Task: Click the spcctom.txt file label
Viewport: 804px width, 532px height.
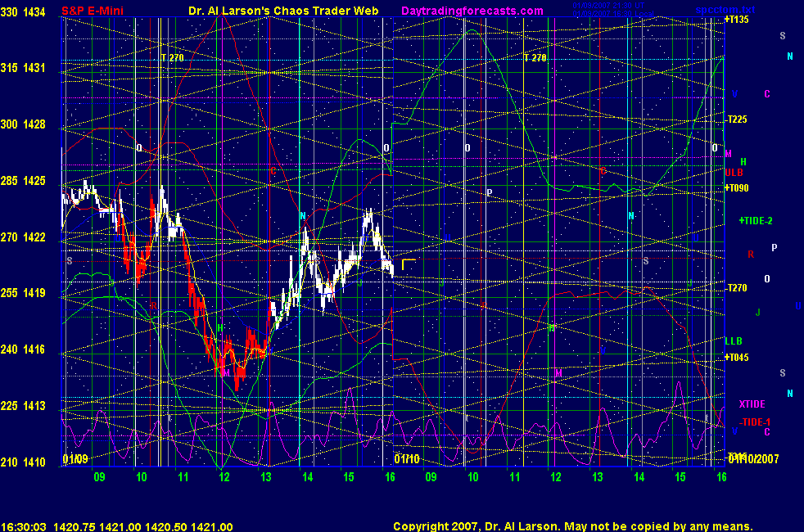Action: pos(725,9)
